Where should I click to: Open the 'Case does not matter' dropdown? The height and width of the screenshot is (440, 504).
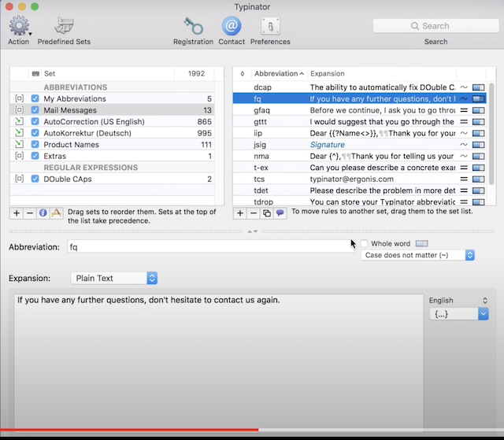(x=417, y=256)
